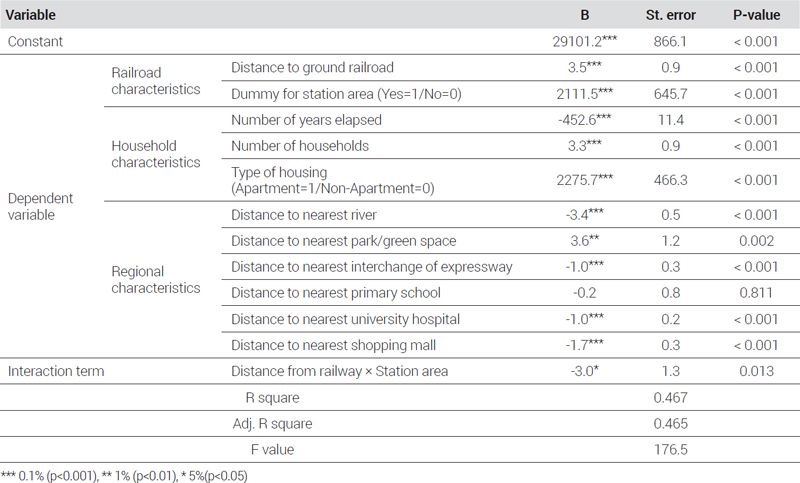Select P-value 0.811
The image size is (800, 483).
[756, 293]
